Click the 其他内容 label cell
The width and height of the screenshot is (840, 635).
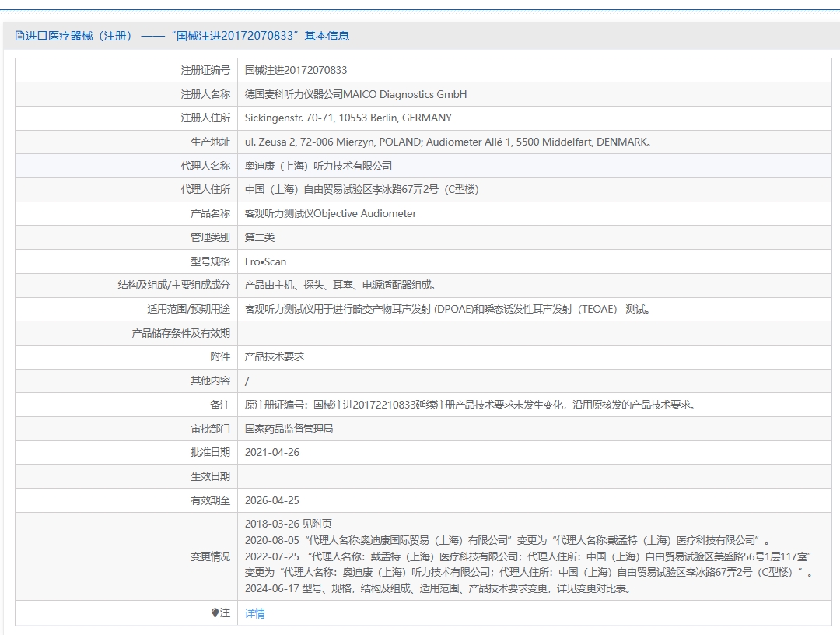[x=127, y=381]
